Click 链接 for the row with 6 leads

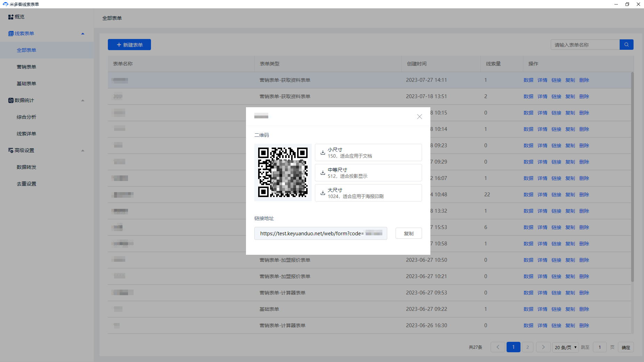(x=556, y=227)
